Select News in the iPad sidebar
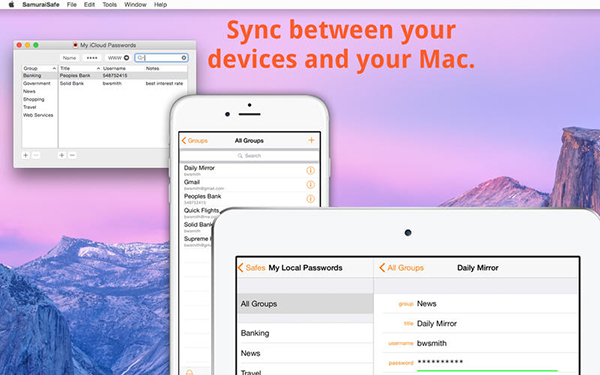The height and width of the screenshot is (375, 600). tap(305, 353)
